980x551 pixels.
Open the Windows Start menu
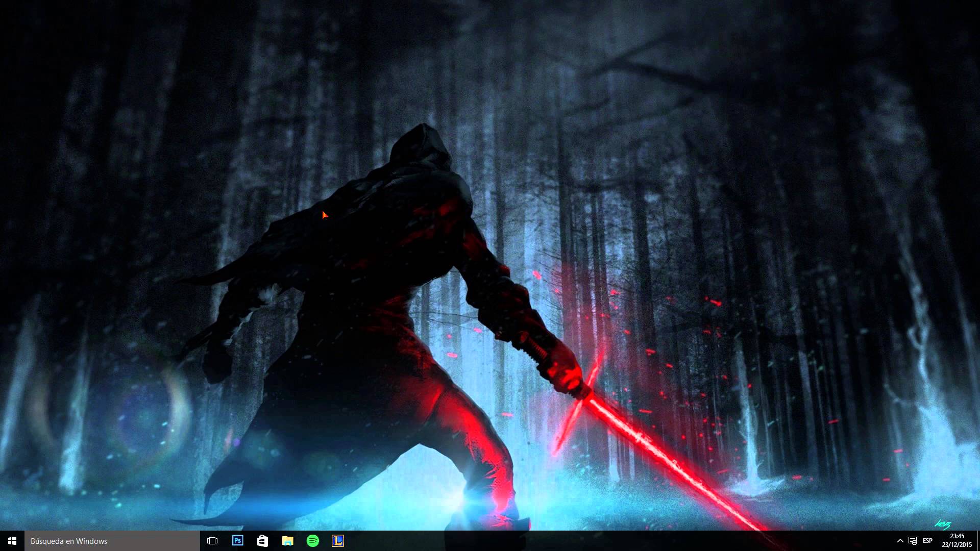pyautogui.click(x=12, y=541)
